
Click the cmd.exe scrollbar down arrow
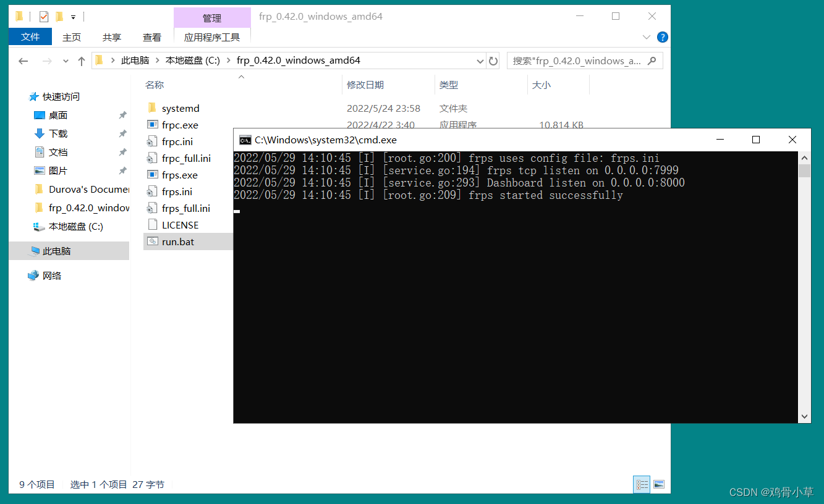tap(804, 417)
